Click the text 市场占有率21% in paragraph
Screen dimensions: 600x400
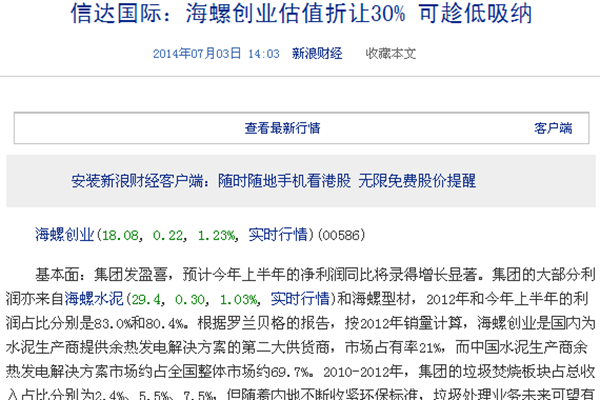click(x=393, y=348)
